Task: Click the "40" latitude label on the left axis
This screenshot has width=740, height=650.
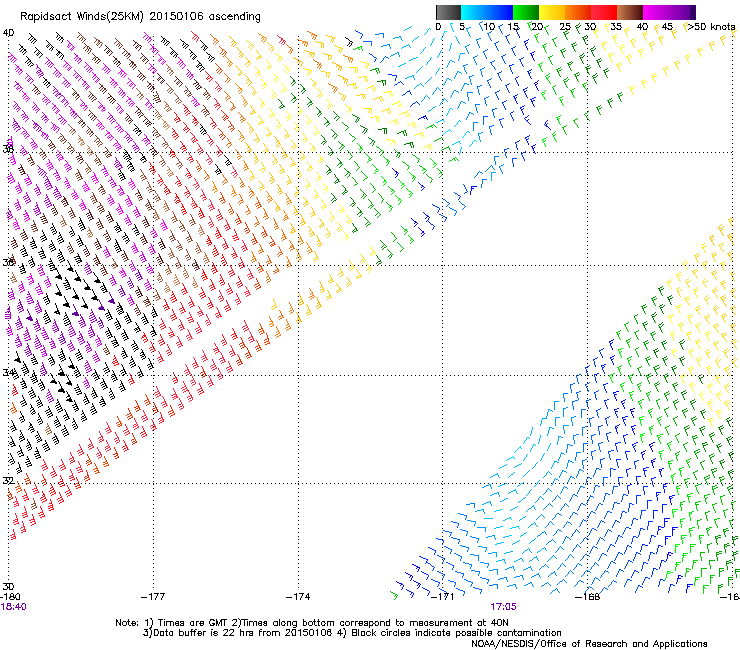Action: click(x=8, y=33)
